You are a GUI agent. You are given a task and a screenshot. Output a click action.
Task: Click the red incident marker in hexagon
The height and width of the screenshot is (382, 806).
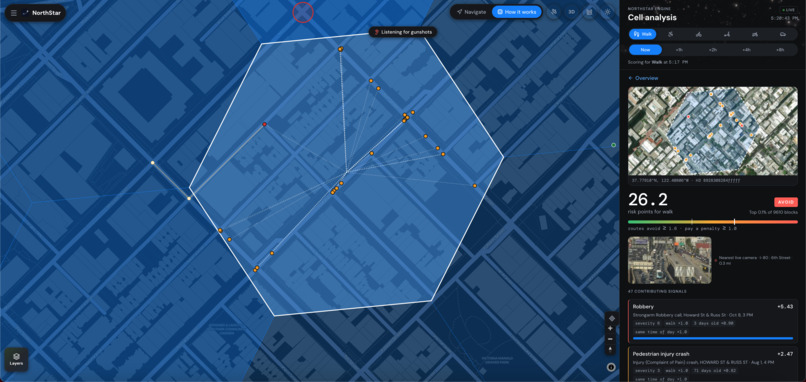pos(265,124)
